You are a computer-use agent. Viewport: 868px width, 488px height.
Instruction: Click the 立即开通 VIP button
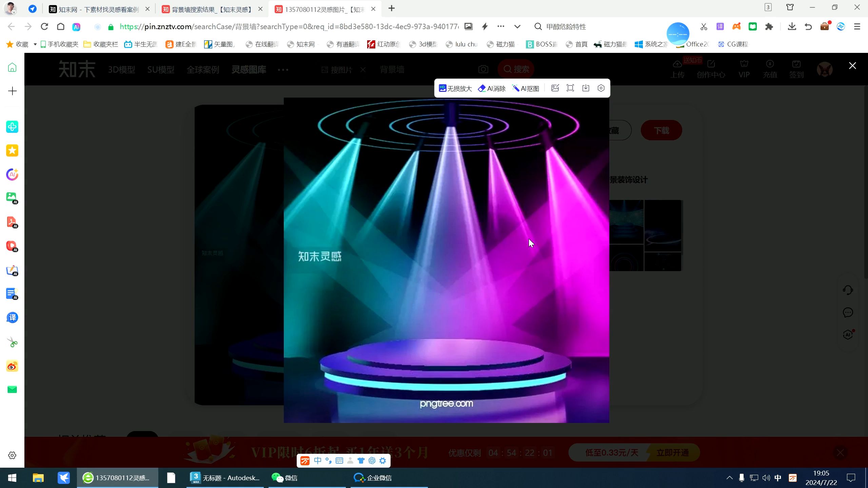tap(672, 453)
